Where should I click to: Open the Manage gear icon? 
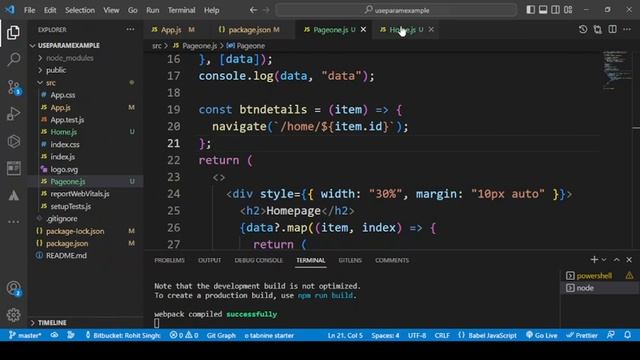13,315
